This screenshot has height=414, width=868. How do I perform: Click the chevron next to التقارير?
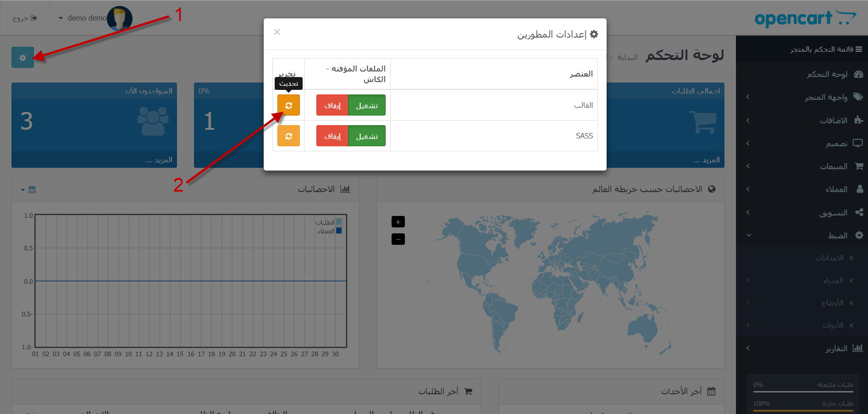coord(748,348)
